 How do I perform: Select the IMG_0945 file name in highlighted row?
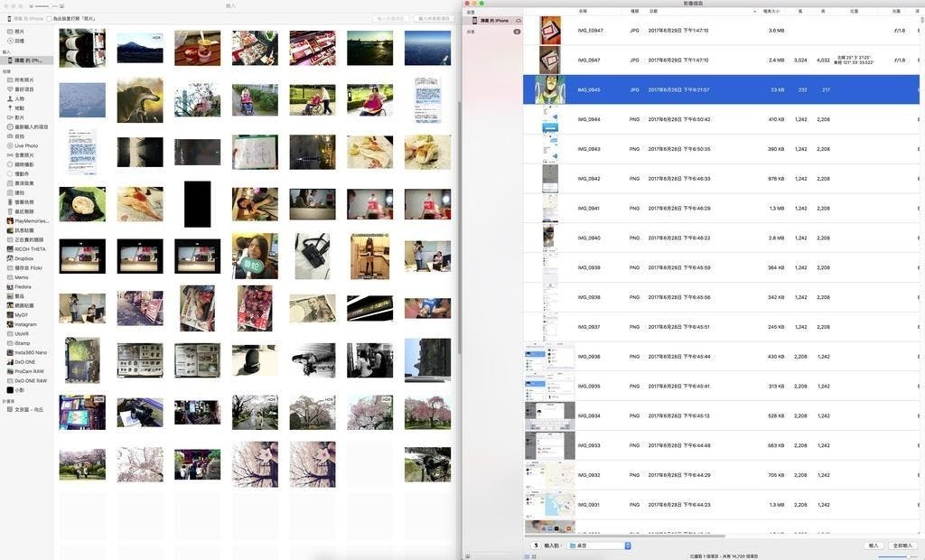(589, 90)
